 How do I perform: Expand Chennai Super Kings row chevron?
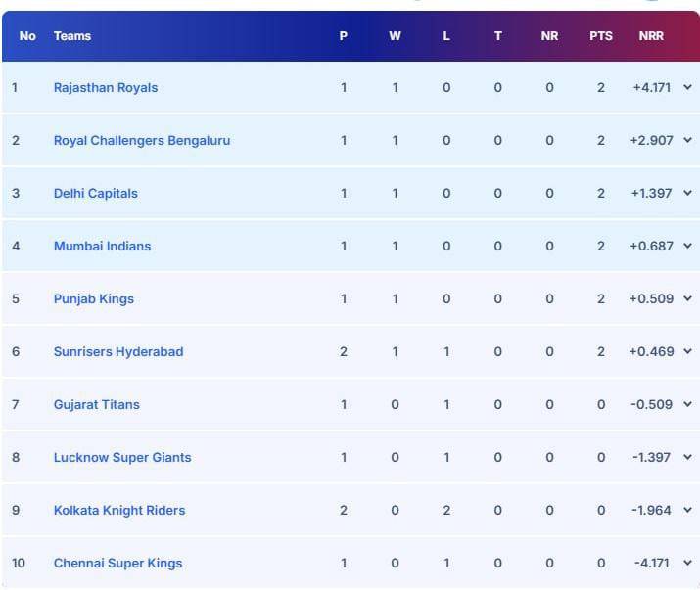tap(687, 563)
